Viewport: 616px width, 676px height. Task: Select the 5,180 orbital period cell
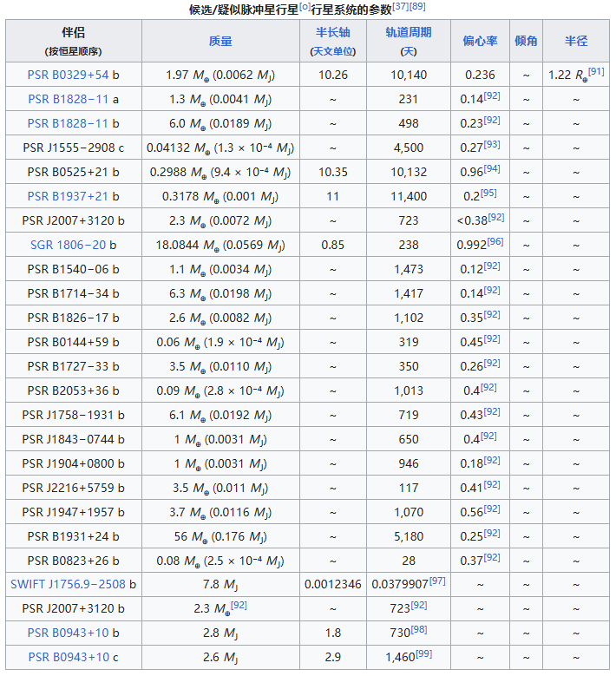(x=408, y=536)
